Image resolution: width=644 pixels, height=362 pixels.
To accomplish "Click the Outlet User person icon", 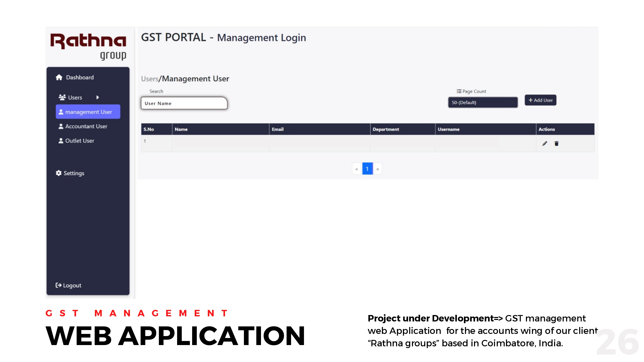I will 61,141.
